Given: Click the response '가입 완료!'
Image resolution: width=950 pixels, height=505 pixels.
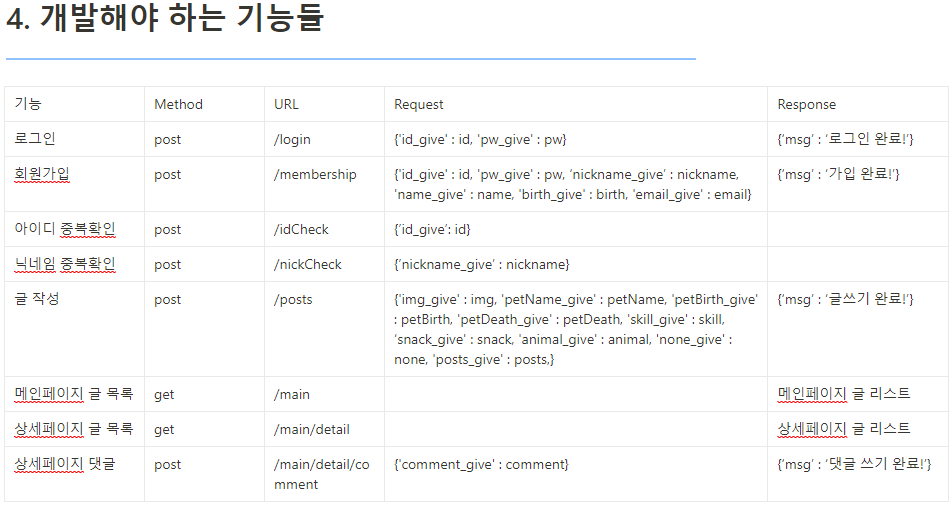Looking at the screenshot, I should click(x=839, y=174).
